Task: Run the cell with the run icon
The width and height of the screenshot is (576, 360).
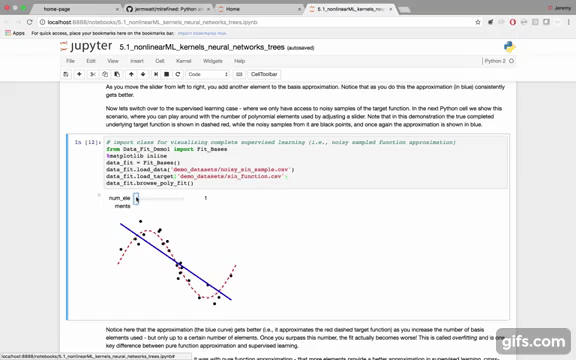Action: pyautogui.click(x=156, y=74)
